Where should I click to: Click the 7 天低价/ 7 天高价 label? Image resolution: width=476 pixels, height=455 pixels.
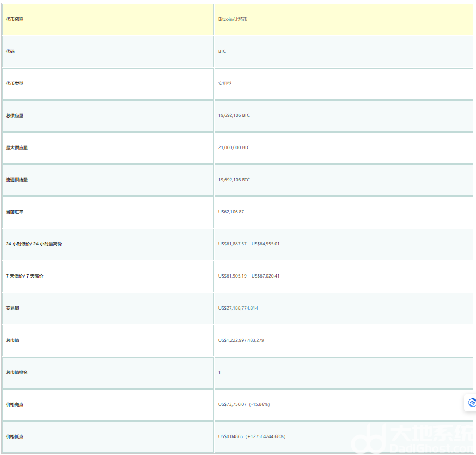point(25,276)
